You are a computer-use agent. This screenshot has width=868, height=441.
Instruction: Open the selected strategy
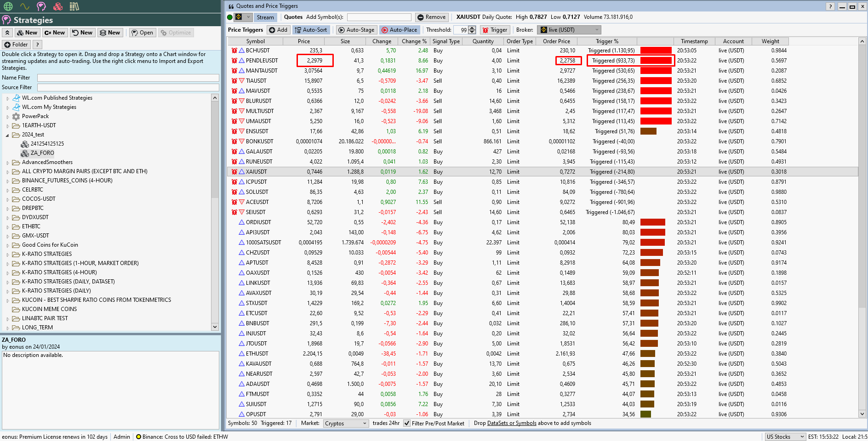(x=142, y=33)
